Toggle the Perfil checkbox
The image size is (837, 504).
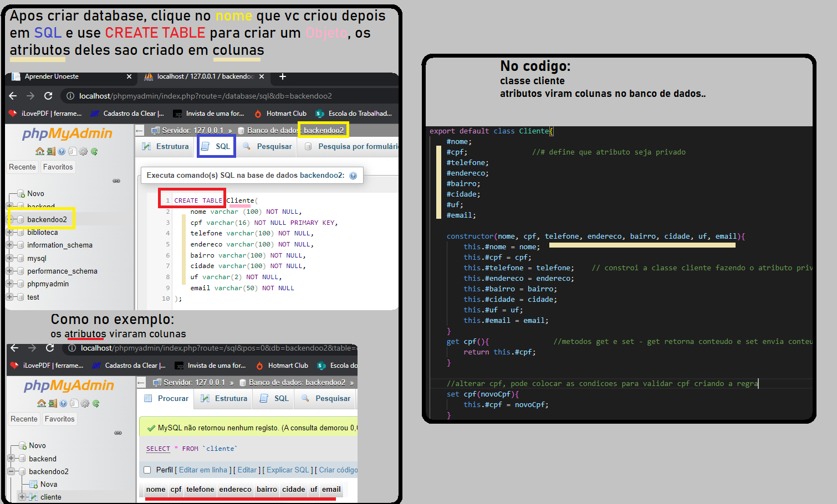[147, 470]
